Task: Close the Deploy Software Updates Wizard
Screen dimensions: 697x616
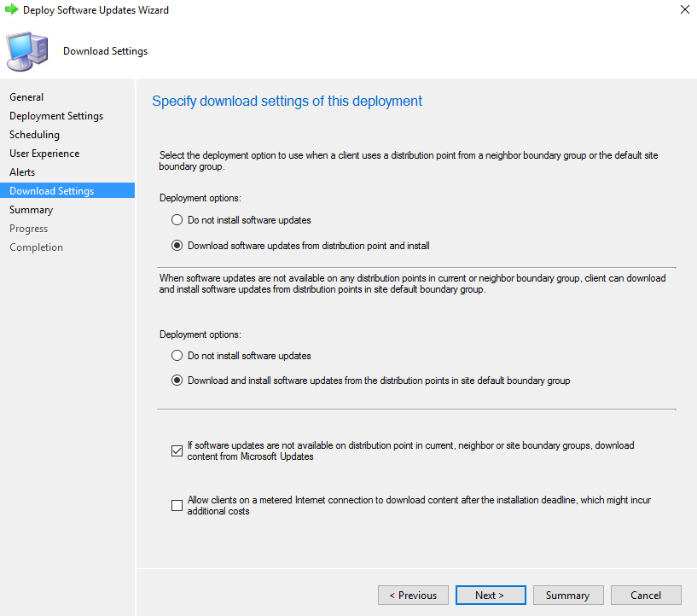Action: (684, 10)
